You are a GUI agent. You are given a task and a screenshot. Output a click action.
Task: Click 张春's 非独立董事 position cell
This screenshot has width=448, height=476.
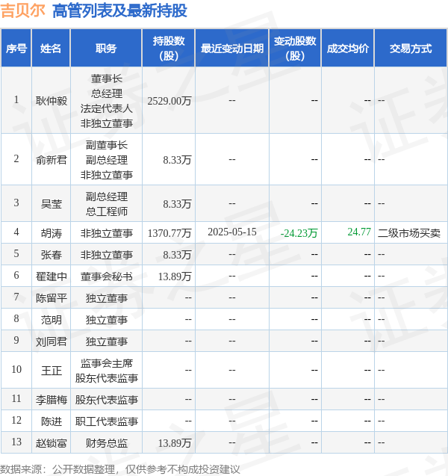tap(107, 255)
